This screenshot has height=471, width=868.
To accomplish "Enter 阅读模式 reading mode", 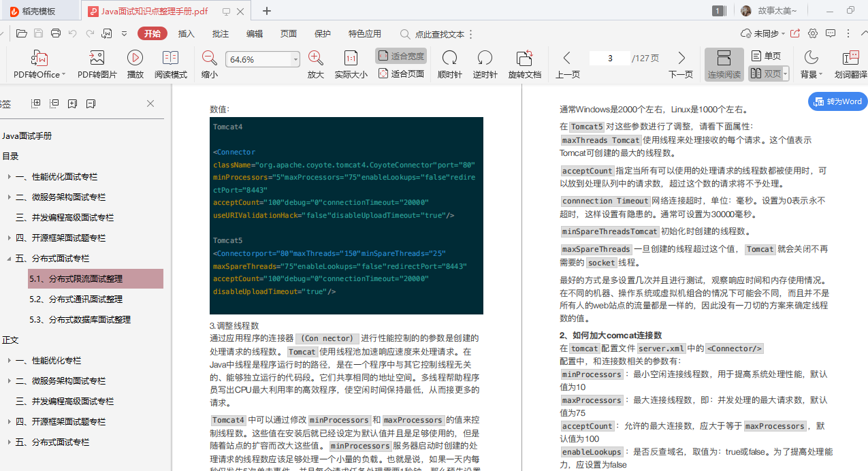I will pyautogui.click(x=171, y=65).
